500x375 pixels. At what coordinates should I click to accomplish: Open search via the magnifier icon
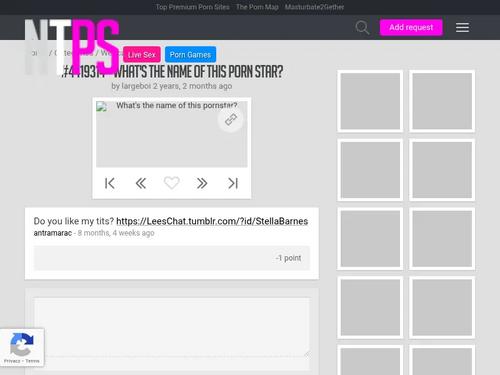[362, 27]
